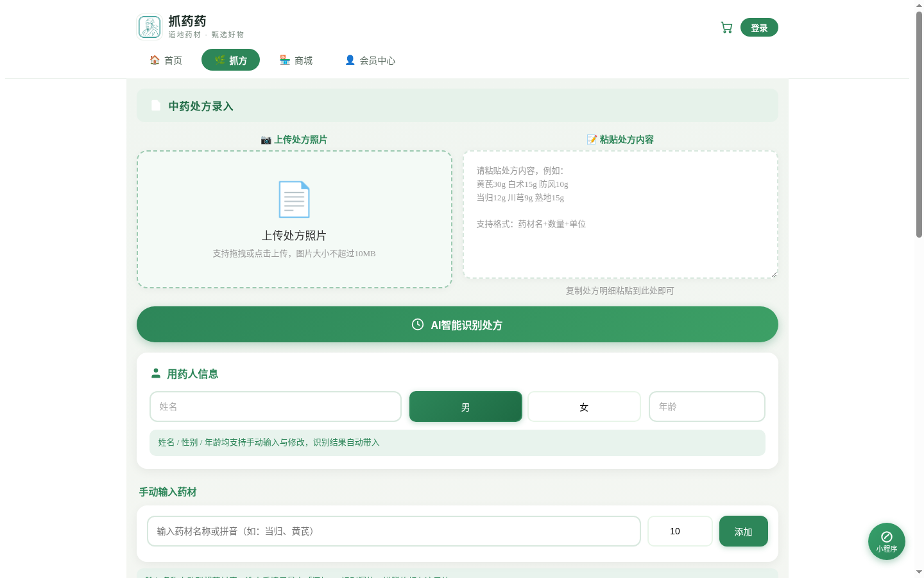Screen dimensions: 924x578
Task: Click the person icon beside 用药人信息
Action: pyautogui.click(x=156, y=373)
